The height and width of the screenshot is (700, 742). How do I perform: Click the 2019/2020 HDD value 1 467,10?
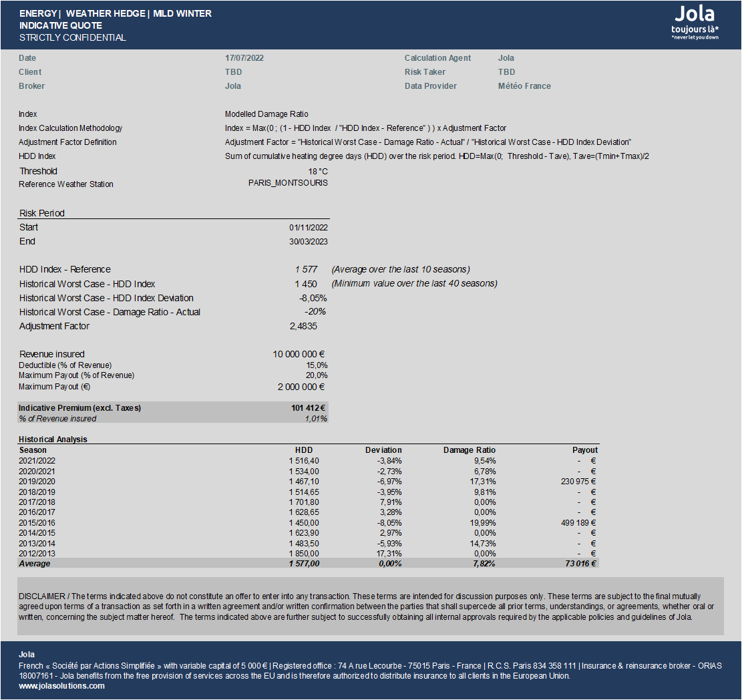pyautogui.click(x=304, y=482)
